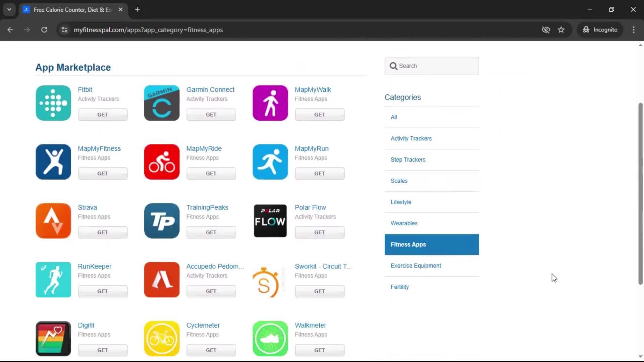The width and height of the screenshot is (644, 362).
Task: Open the purple MapMyWalk app icon
Action: coord(270,103)
